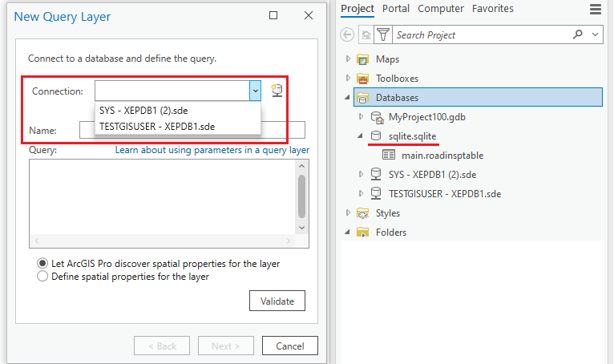Click the Styles folder icon
614x364 pixels.
[x=362, y=213]
